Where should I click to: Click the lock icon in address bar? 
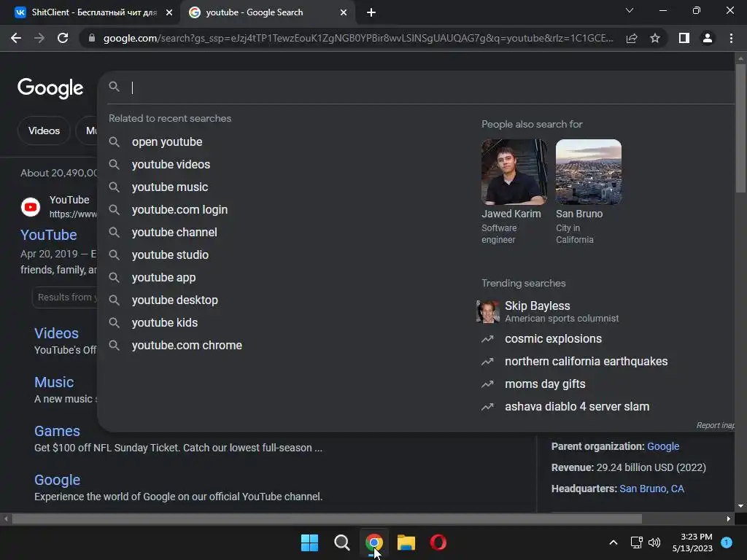click(92, 38)
